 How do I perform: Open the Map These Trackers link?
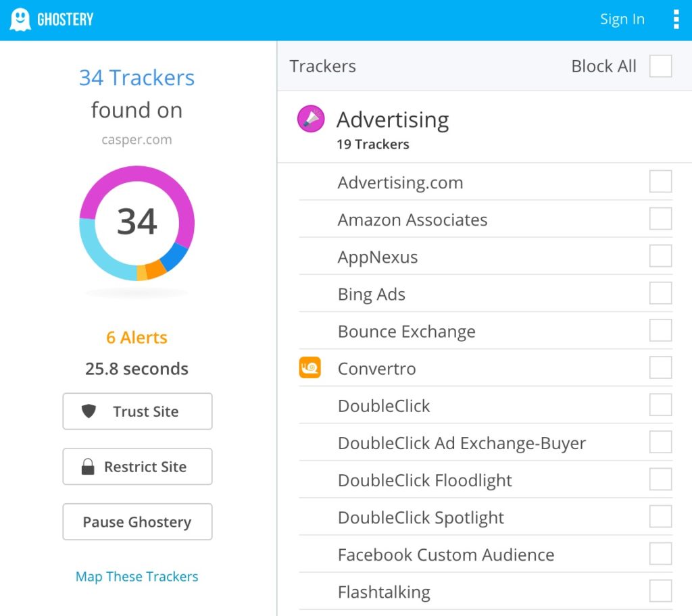click(x=137, y=576)
